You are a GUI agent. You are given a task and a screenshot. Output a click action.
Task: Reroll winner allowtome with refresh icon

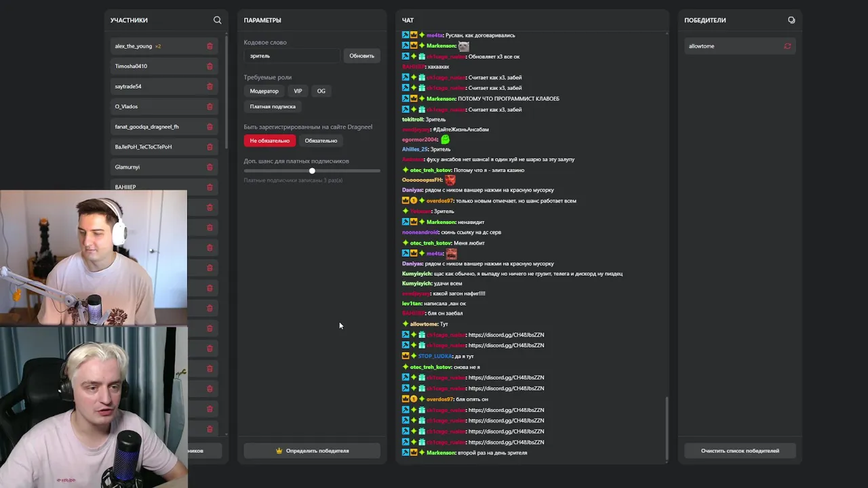(787, 46)
